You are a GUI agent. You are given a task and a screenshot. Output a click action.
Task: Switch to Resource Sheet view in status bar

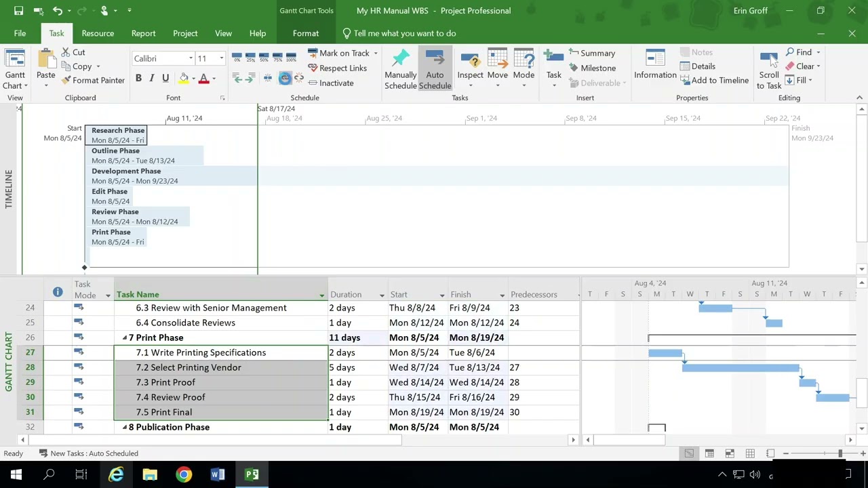[750, 453]
